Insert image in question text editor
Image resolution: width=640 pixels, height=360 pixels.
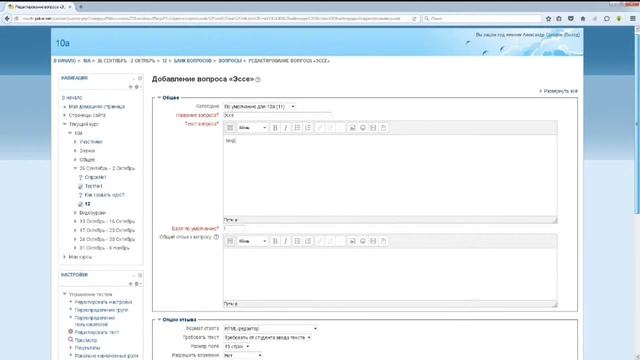coord(352,128)
